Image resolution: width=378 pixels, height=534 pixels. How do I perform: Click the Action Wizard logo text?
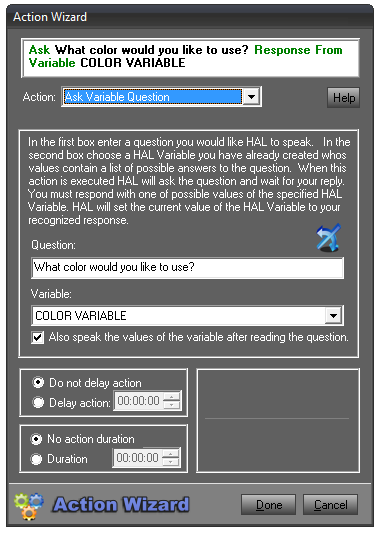click(x=121, y=504)
